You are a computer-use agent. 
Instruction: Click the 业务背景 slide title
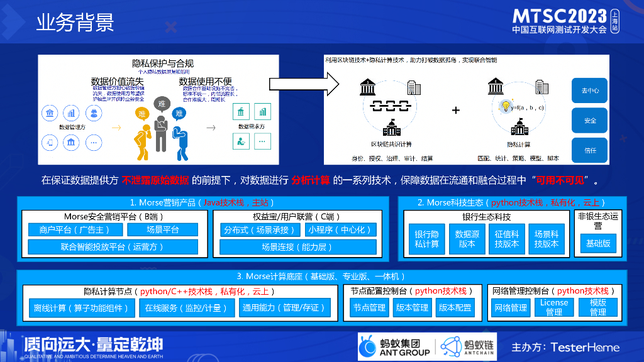(x=75, y=22)
